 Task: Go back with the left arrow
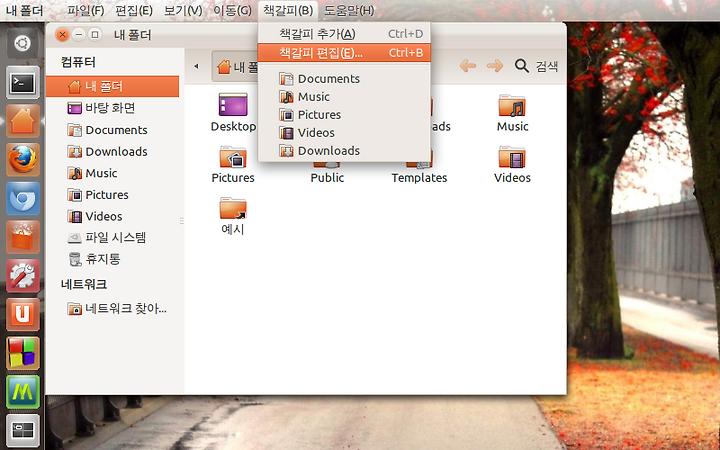[x=468, y=66]
